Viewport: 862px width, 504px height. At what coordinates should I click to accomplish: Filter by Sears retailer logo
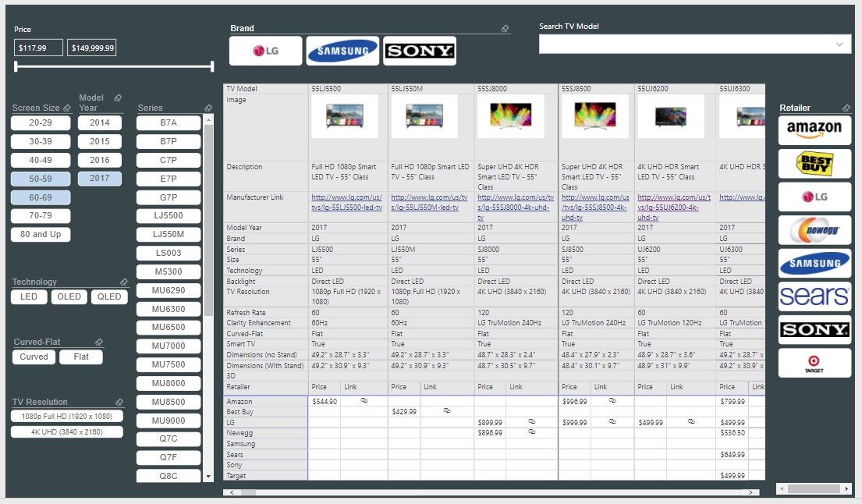pyautogui.click(x=814, y=296)
